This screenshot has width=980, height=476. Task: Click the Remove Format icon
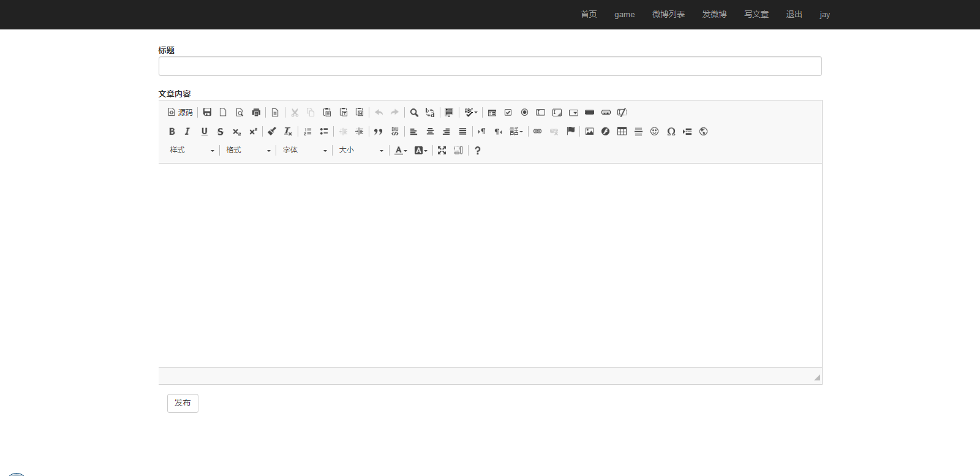click(288, 132)
